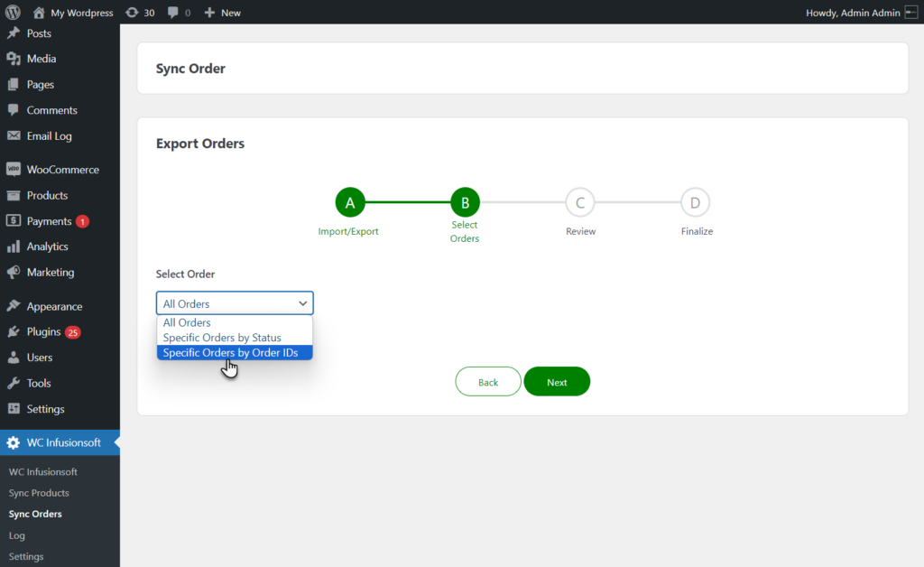Click the Products box icon
The width and height of the screenshot is (924, 567).
[14, 195]
